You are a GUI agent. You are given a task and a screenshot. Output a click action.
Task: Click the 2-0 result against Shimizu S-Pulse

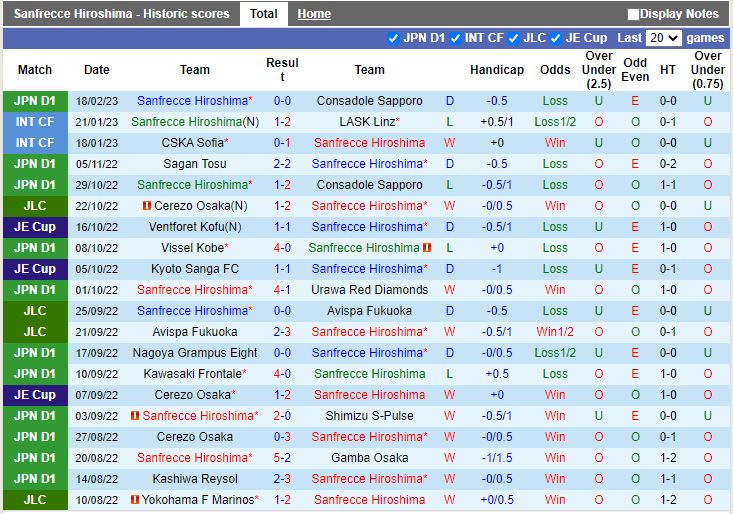click(x=282, y=415)
